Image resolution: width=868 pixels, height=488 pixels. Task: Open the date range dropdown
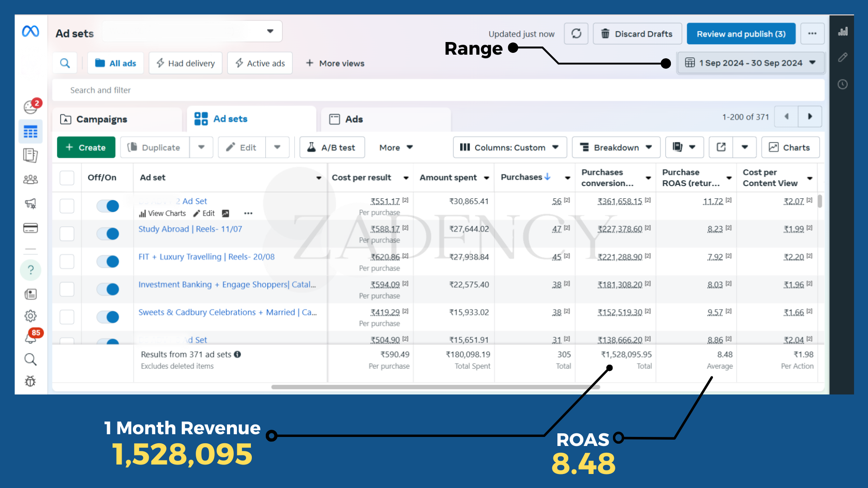coord(750,63)
